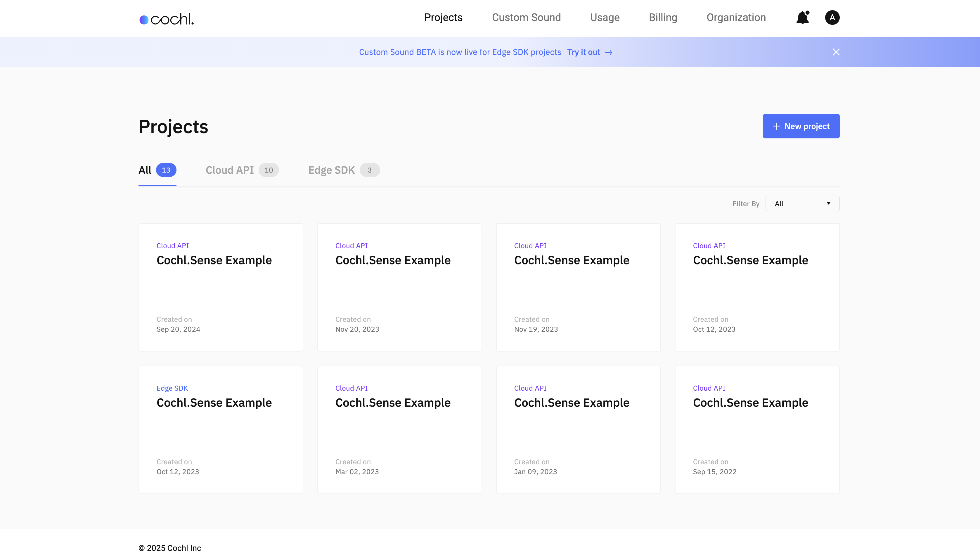Click the 10 count badge
This screenshot has height=560, width=980.
tap(269, 170)
